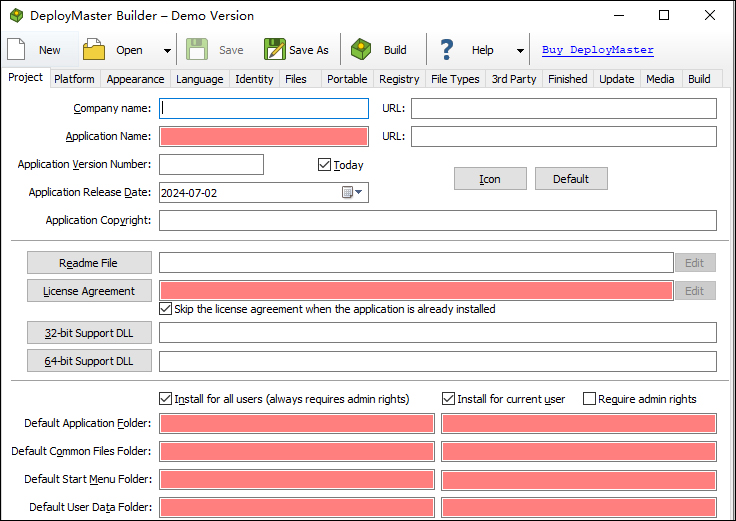Click the Buy DeployMaster link
Image resolution: width=736 pixels, height=521 pixels.
(598, 50)
